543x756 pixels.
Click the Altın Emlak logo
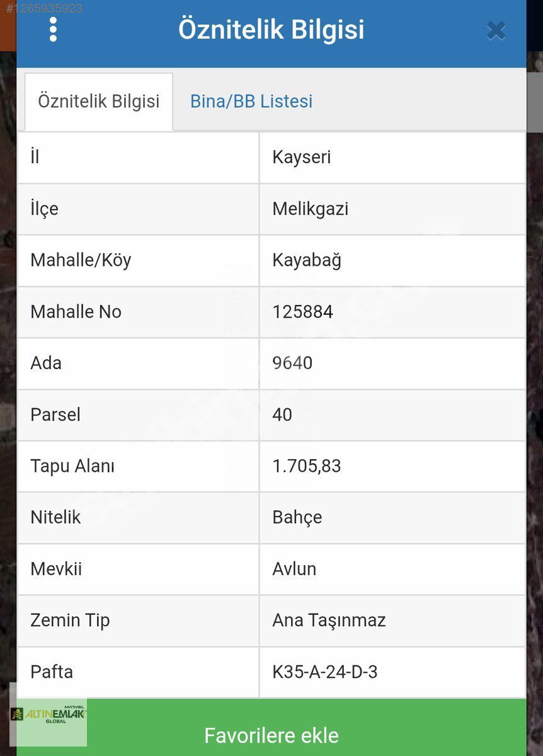pyautogui.click(x=49, y=715)
